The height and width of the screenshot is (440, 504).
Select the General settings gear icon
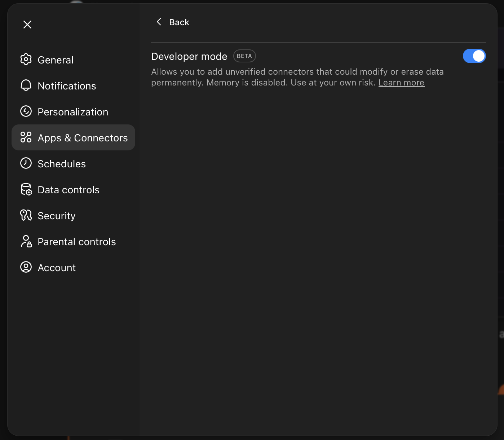point(26,60)
